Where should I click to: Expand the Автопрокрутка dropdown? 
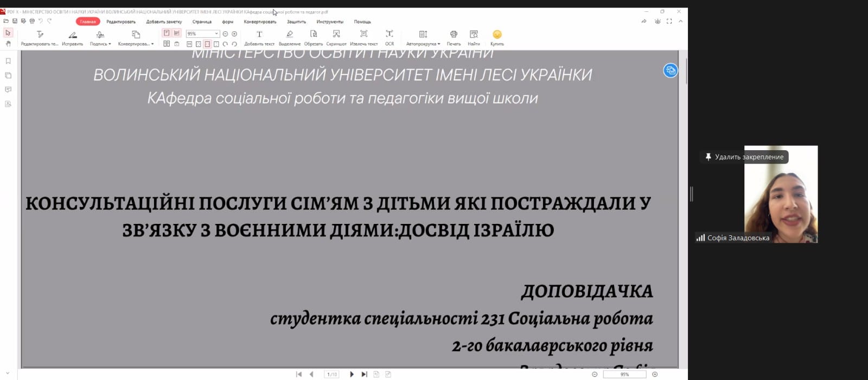(439, 44)
